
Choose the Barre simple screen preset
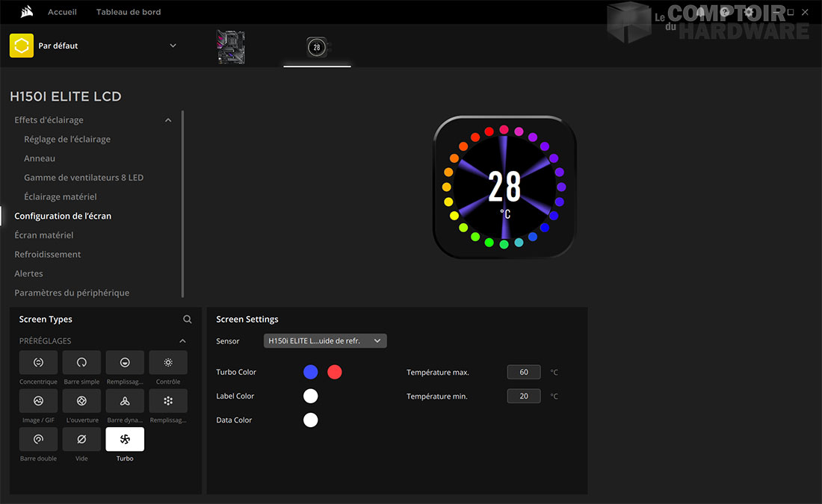point(81,363)
